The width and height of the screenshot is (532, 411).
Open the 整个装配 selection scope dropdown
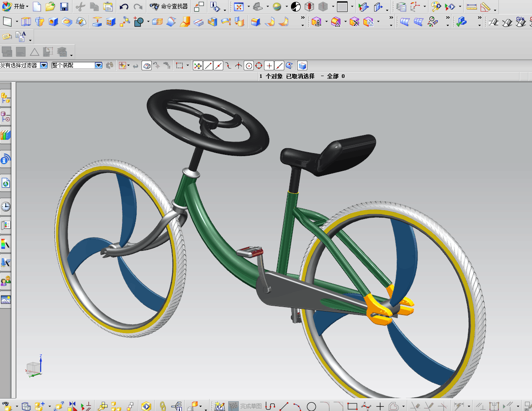pos(99,65)
